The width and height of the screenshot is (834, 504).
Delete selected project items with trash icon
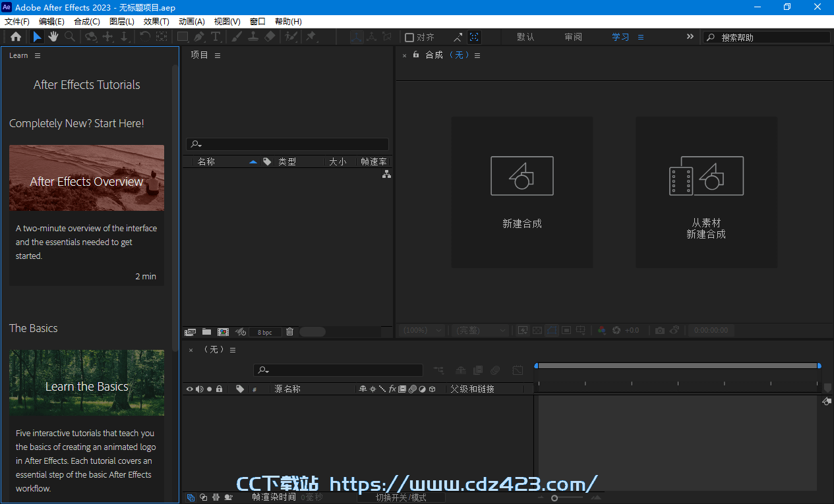pyautogui.click(x=289, y=332)
